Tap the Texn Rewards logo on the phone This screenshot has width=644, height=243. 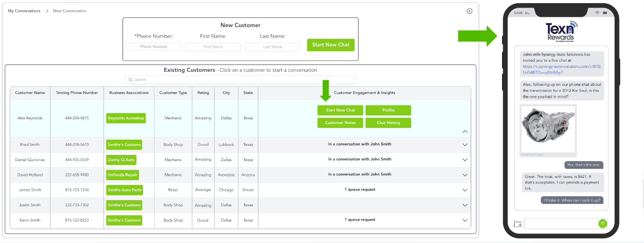(561, 32)
